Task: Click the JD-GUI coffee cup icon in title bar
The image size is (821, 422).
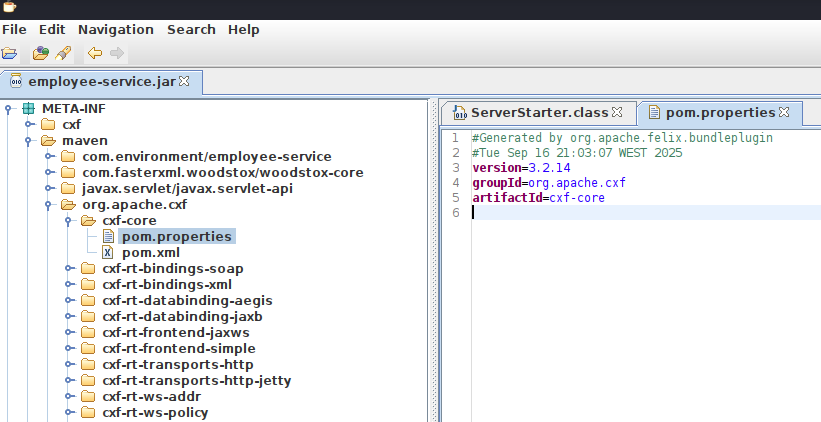Action: (9, 7)
